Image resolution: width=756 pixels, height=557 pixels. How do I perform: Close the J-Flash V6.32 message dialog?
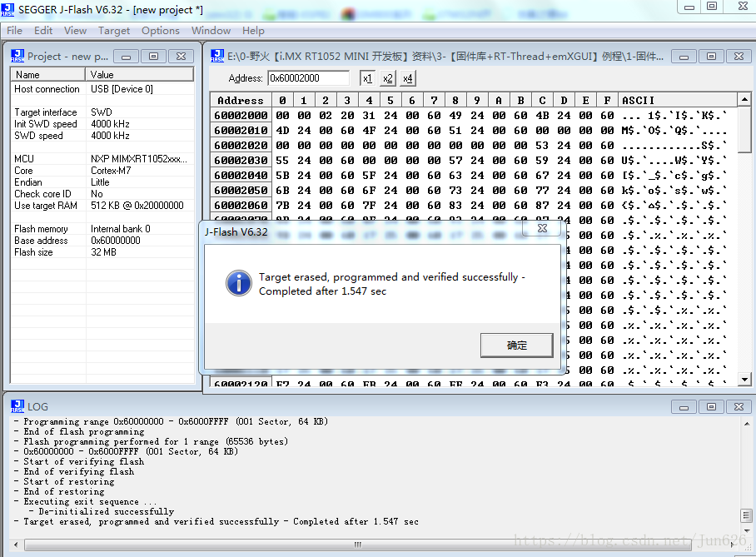(x=542, y=228)
